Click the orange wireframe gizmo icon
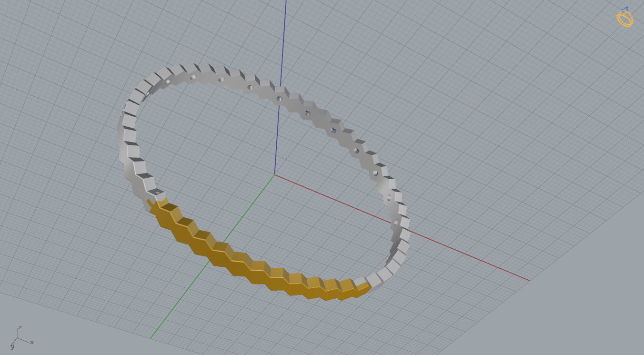The height and width of the screenshot is (355, 644). click(624, 17)
